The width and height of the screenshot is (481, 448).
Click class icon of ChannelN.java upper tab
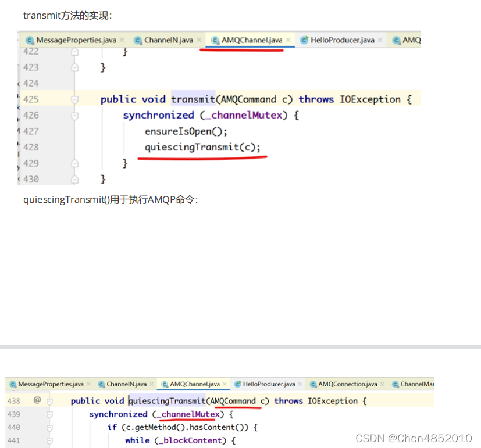(x=138, y=40)
